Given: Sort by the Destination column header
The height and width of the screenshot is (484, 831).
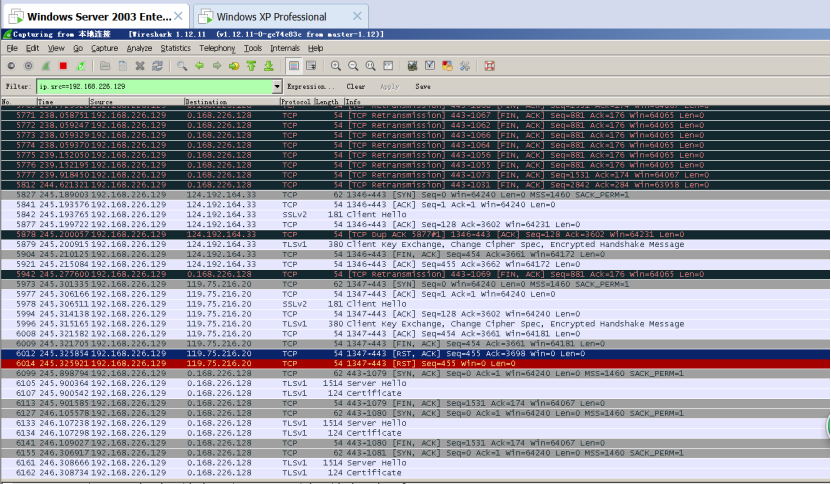Looking at the screenshot, I should tap(232, 101).
